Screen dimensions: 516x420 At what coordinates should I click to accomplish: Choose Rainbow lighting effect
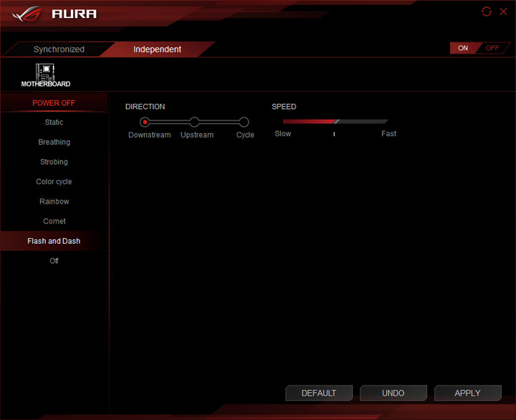[x=54, y=201]
